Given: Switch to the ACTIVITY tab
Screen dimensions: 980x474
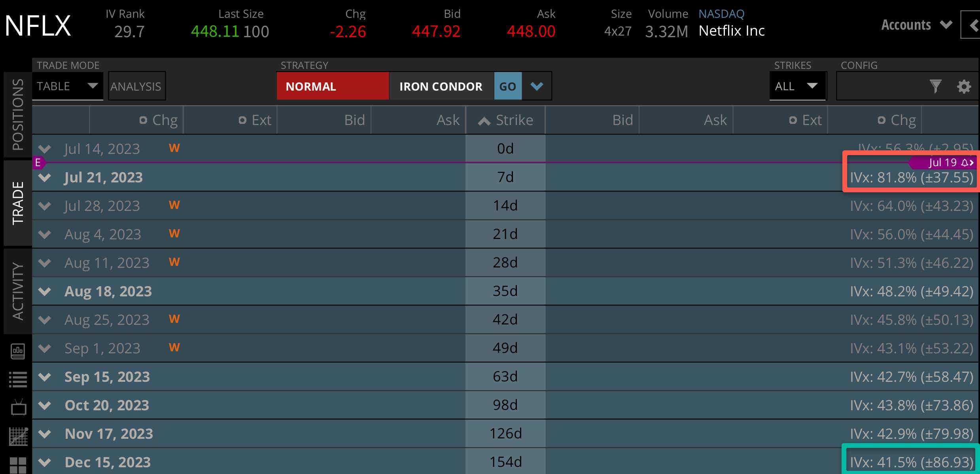Looking at the screenshot, I should point(18,290).
